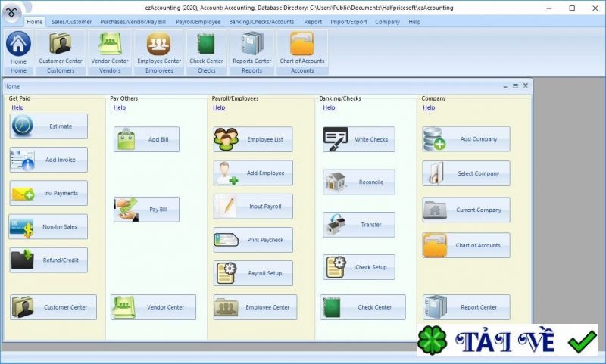Open Current Company

tap(466, 210)
